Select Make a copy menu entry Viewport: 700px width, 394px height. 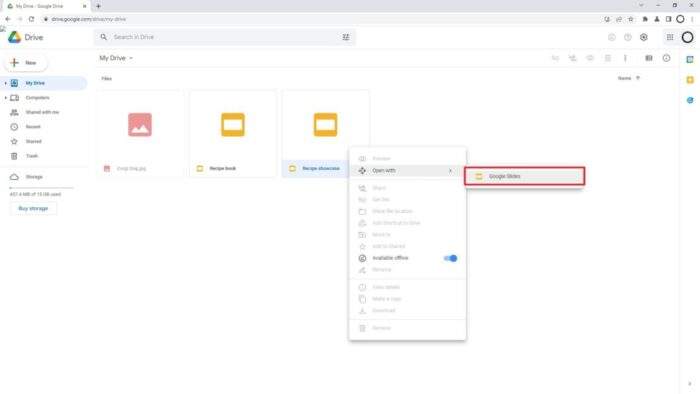(x=407, y=299)
